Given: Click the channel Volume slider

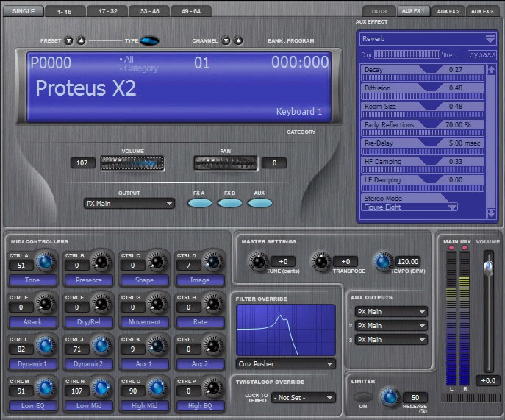Looking at the screenshot, I should [x=132, y=163].
